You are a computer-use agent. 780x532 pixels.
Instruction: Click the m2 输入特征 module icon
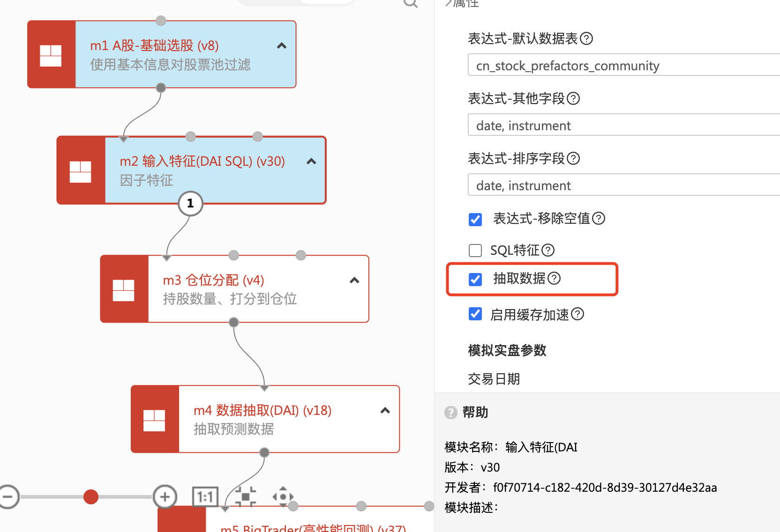click(81, 171)
